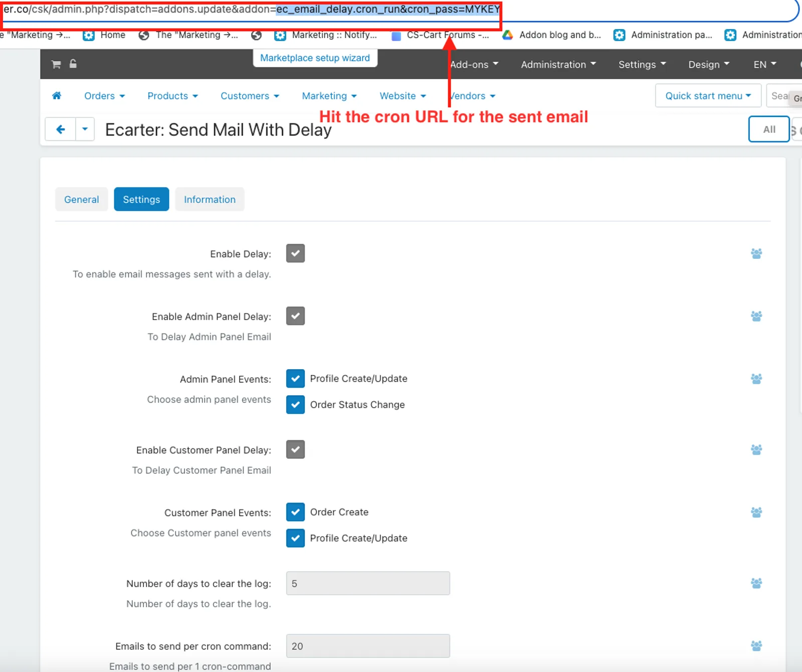The height and width of the screenshot is (672, 802).
Task: Go to dashboard via home icon
Action: pyautogui.click(x=57, y=95)
